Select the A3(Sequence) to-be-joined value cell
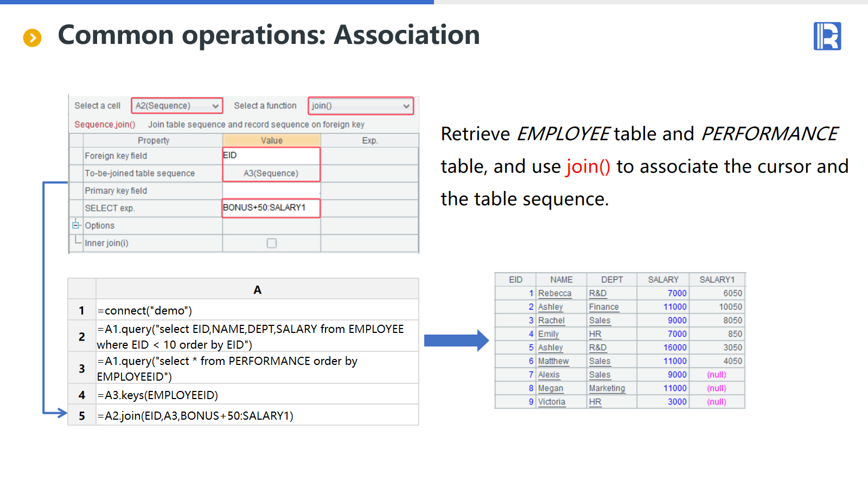This screenshot has height=488, width=868. coord(271,174)
